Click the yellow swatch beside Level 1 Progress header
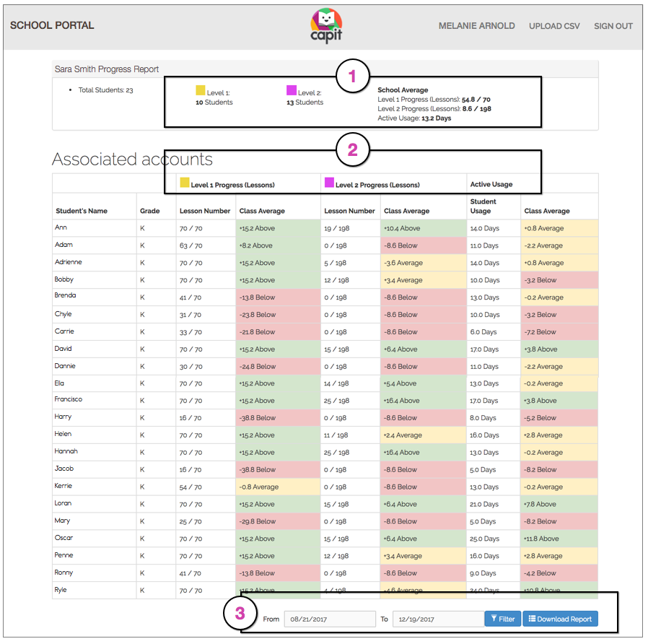This screenshot has width=648, height=644. coord(186,183)
